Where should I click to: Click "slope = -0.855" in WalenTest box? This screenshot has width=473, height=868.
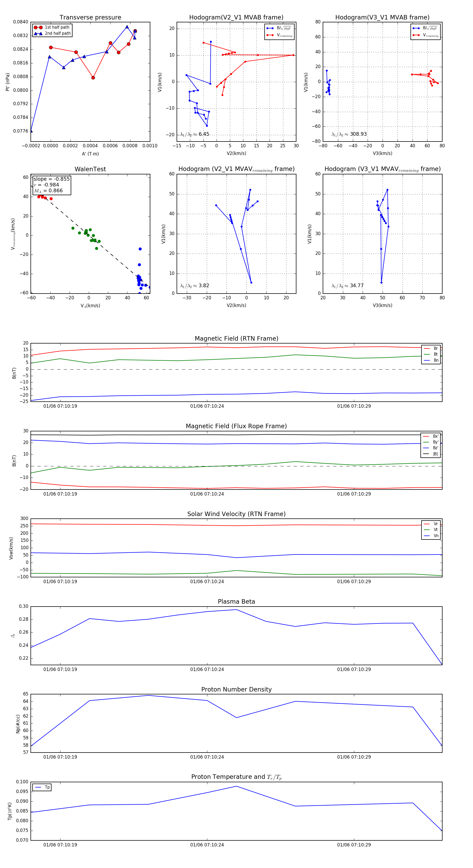click(52, 179)
